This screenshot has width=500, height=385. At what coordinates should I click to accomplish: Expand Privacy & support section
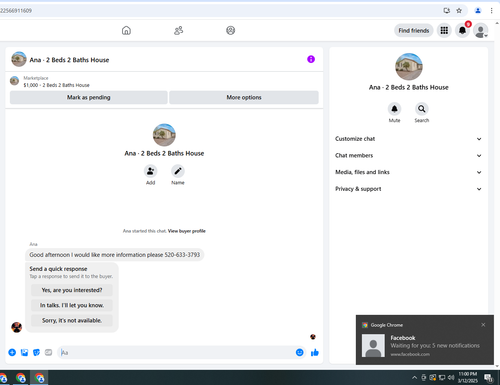tap(408, 189)
